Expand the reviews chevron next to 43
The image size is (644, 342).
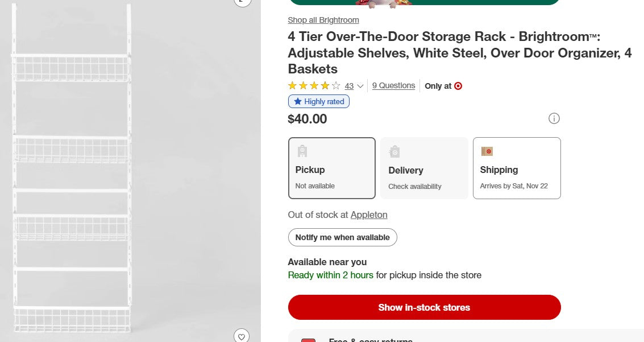(x=359, y=86)
